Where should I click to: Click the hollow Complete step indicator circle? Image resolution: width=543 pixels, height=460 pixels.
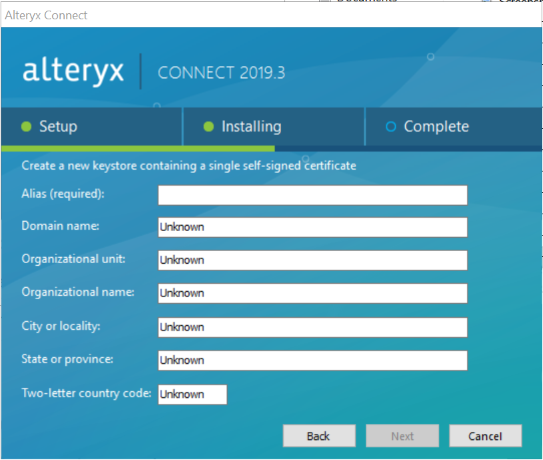391,127
